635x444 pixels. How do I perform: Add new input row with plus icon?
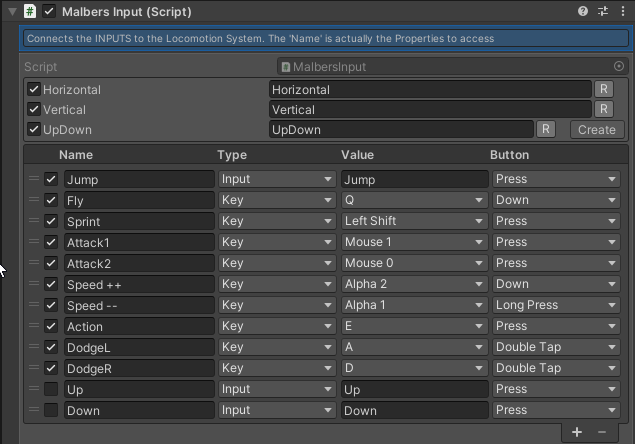(x=577, y=432)
